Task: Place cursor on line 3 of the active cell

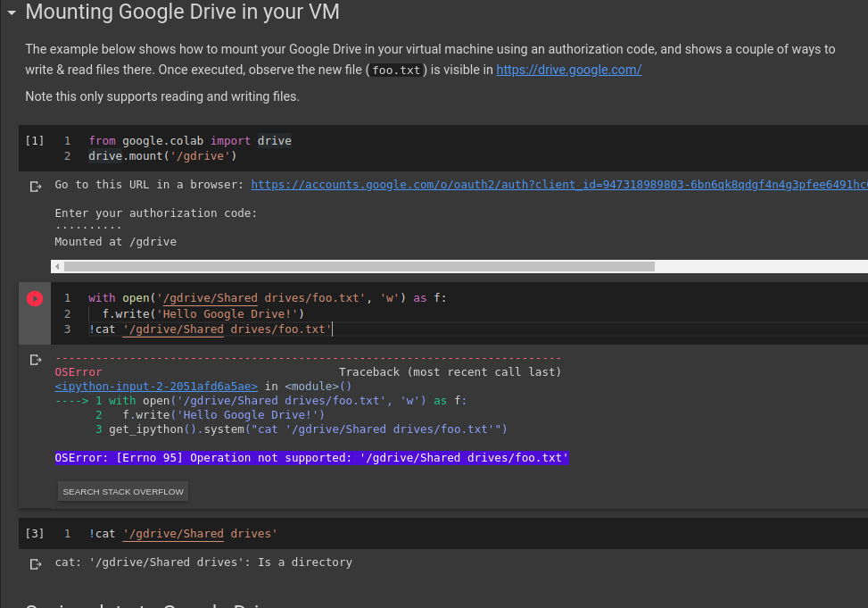Action: click(214, 329)
